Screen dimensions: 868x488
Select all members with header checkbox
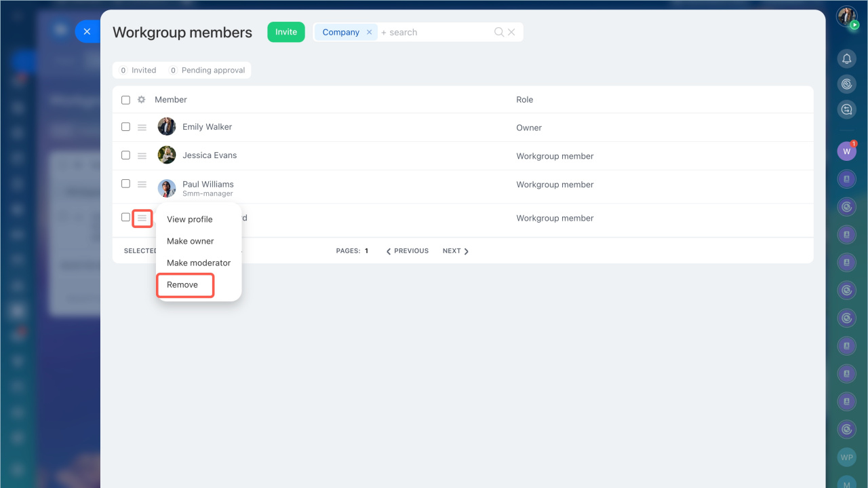(x=125, y=100)
